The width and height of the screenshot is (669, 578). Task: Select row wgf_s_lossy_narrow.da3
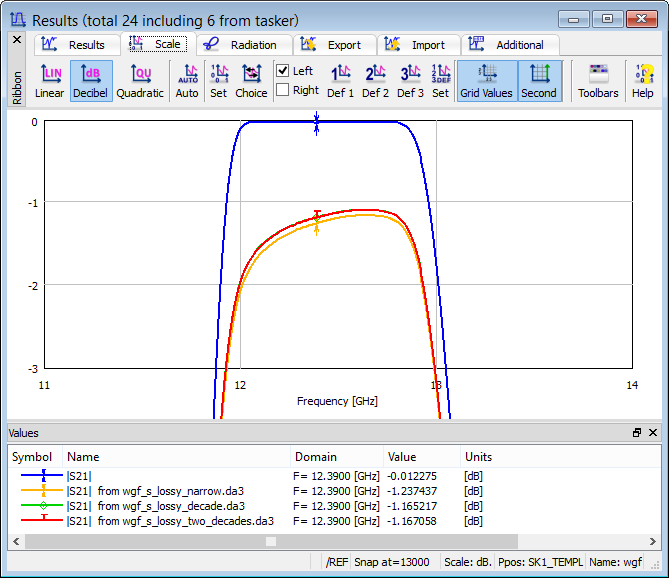(334, 491)
